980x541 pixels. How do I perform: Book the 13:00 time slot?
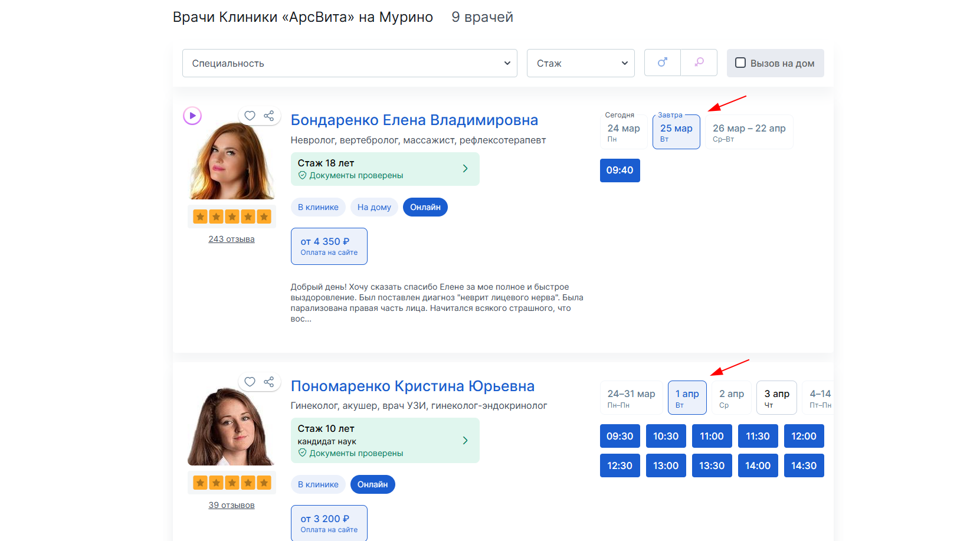pos(666,465)
